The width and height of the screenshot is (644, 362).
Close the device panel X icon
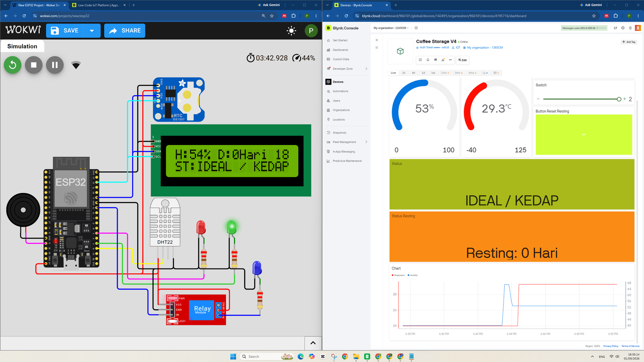377,40
